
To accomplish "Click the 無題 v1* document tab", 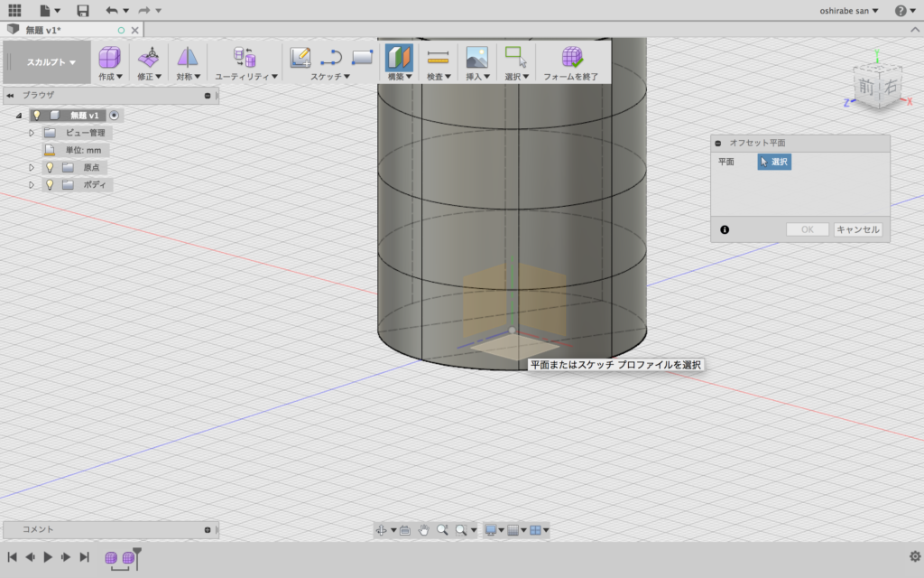I will [72, 30].
